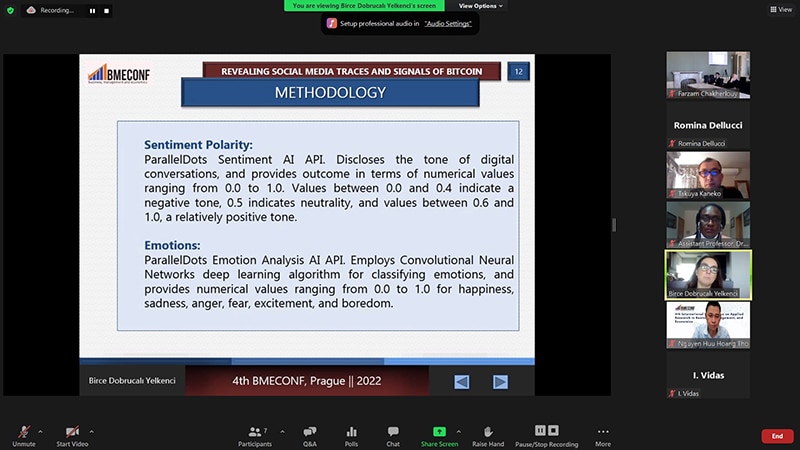Click the green Share Screen icon

coord(440,432)
